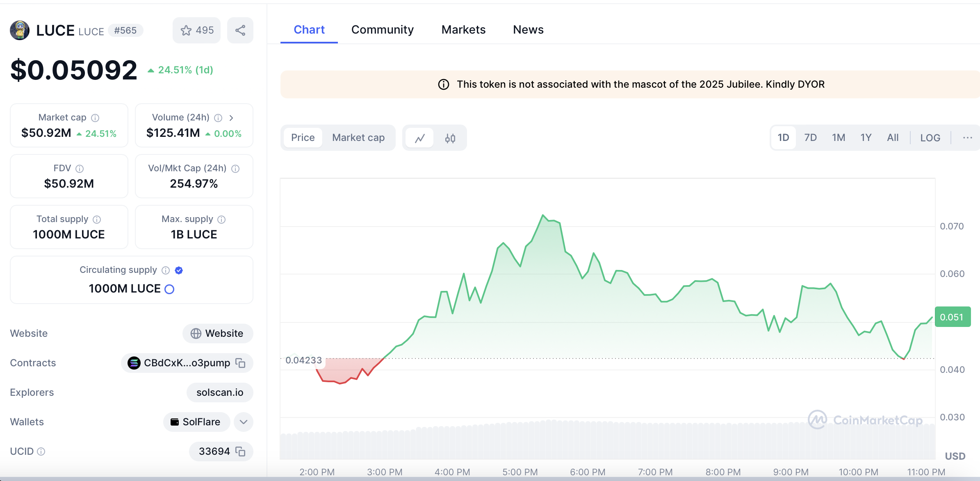Click the LUCE coin logo
Screen dimensions: 980x481
tap(20, 30)
